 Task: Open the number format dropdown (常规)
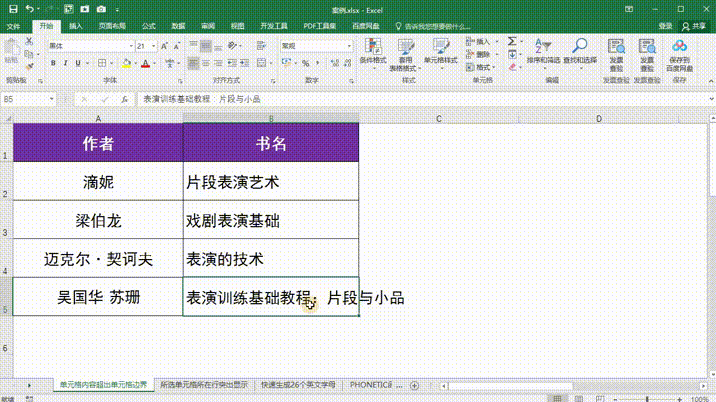point(349,46)
